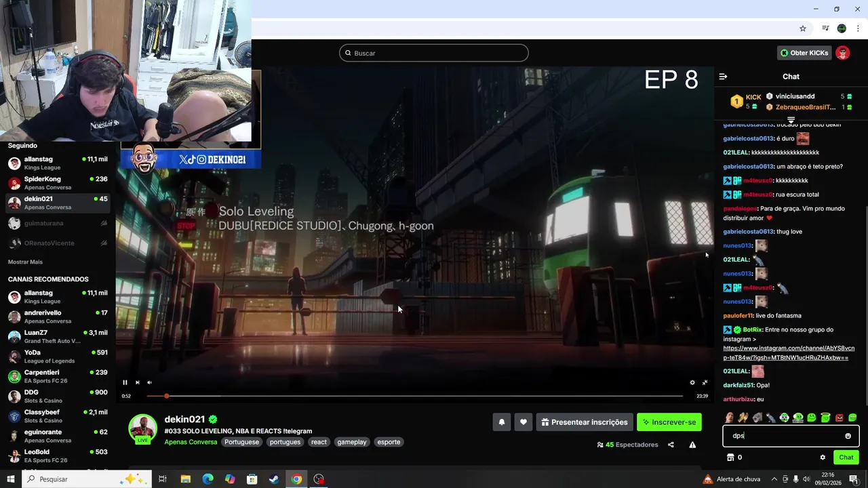Open SpiderKong channel in sidebar
The image size is (868, 488).
[58, 183]
